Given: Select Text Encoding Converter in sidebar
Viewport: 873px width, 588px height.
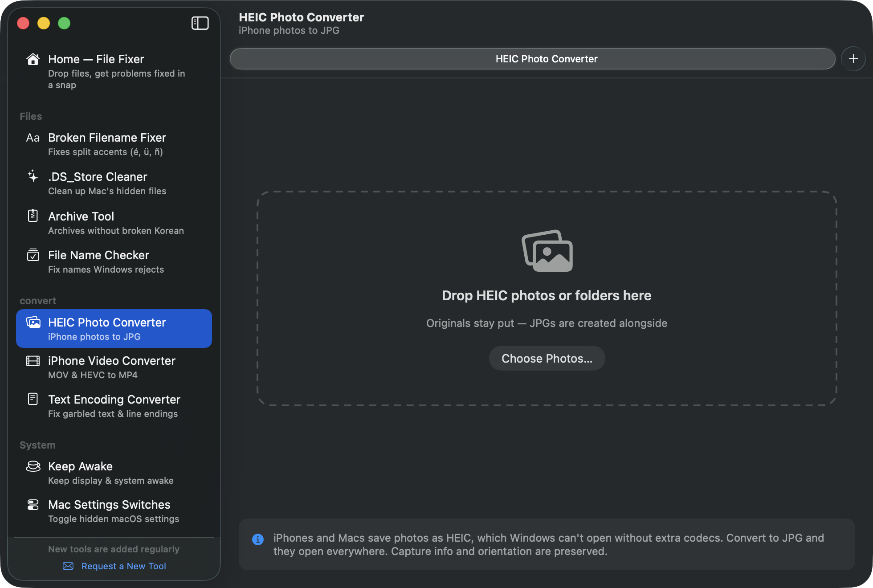Looking at the screenshot, I should [114, 406].
